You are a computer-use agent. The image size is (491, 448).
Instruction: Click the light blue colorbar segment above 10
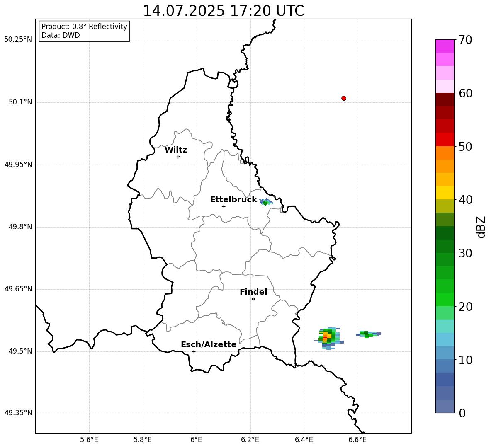coord(445,353)
